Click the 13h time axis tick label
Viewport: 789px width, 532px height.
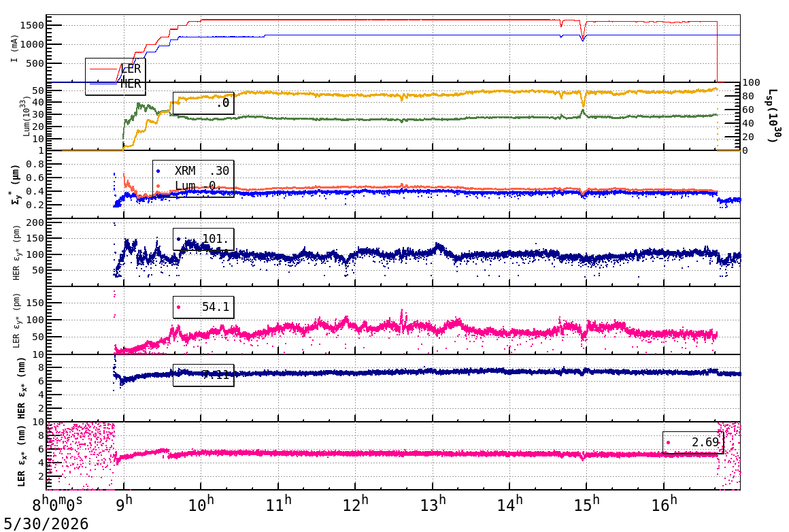tap(432, 504)
